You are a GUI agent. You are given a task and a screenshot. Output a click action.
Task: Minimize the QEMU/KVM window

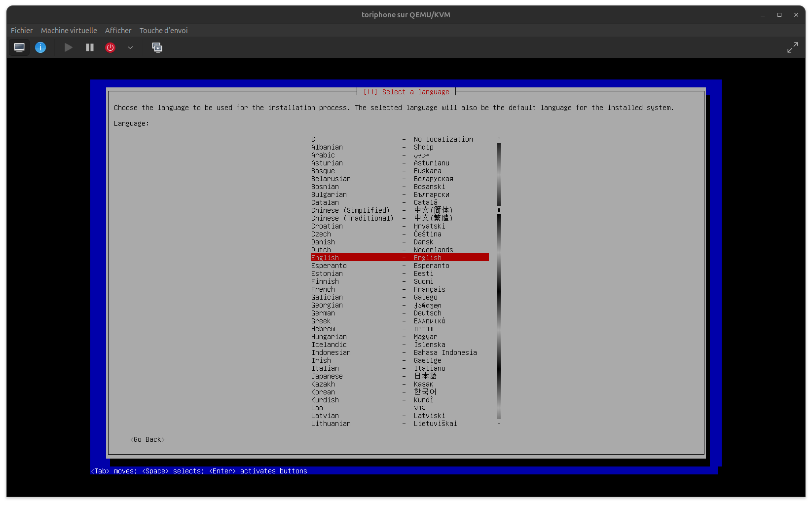[763, 15]
